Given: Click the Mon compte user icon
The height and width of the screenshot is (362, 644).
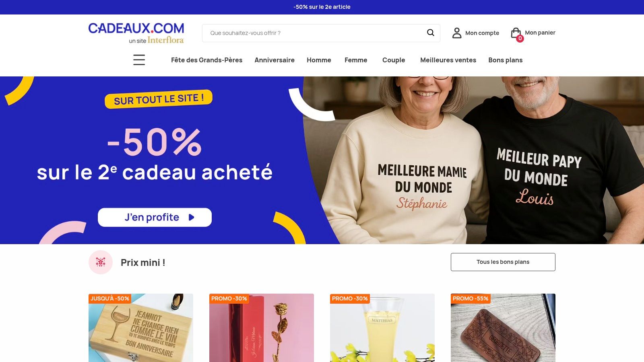Looking at the screenshot, I should point(457,33).
